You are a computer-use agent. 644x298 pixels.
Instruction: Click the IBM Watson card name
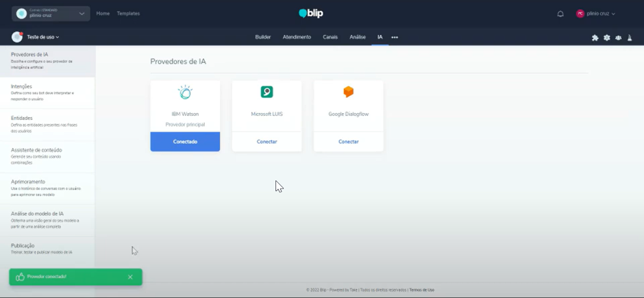click(x=185, y=114)
